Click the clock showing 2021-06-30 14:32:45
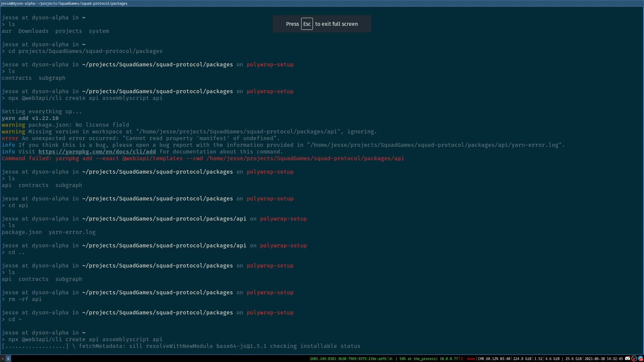Viewport: 644px width, 362px height. point(603,359)
